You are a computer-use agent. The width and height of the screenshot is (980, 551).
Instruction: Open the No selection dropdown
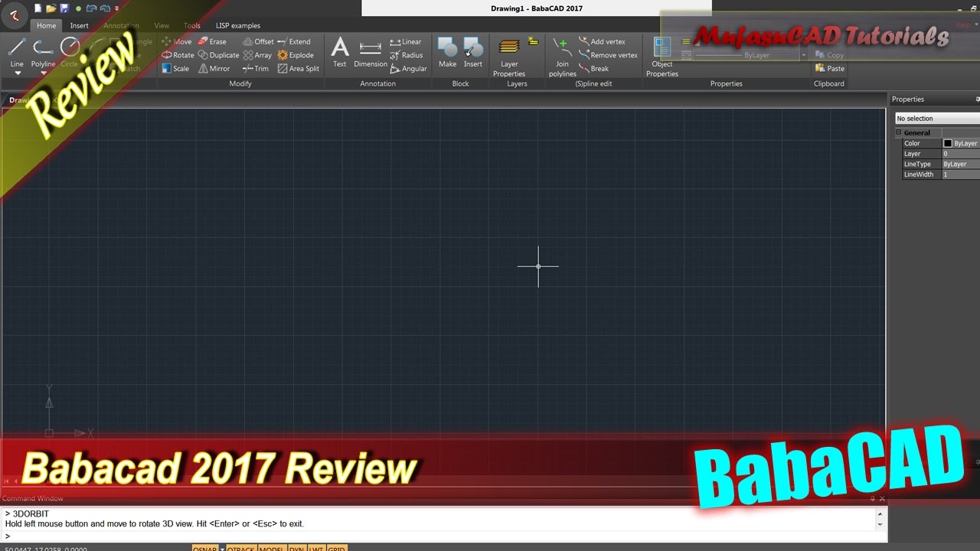[x=937, y=119]
